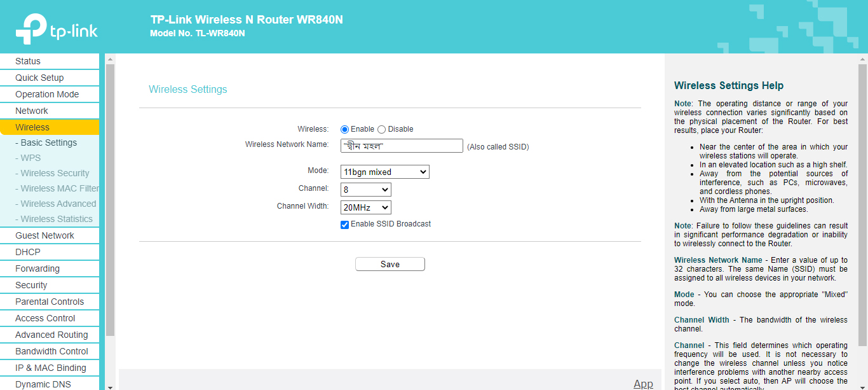
Task: Select the Enable wireless radio button
Action: (x=345, y=129)
